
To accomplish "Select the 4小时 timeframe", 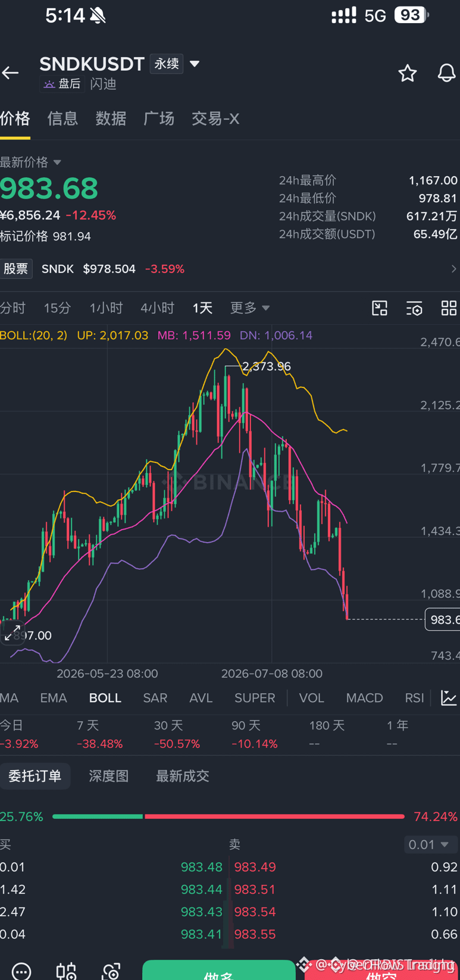I will click(x=157, y=308).
